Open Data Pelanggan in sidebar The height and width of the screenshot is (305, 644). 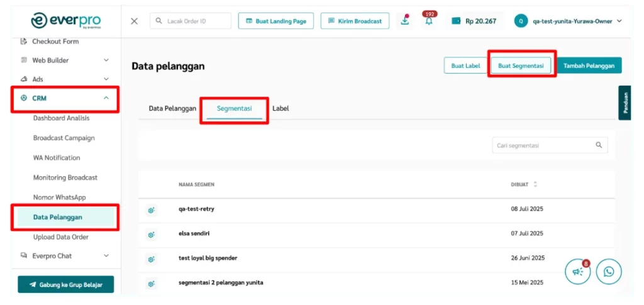(x=65, y=217)
